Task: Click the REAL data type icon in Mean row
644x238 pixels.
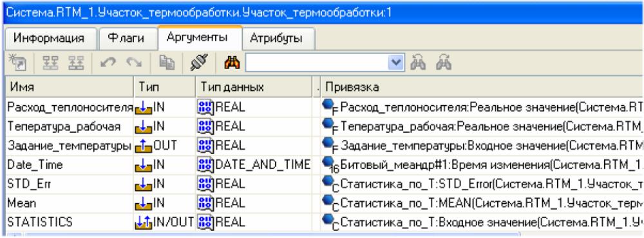Action: [206, 203]
